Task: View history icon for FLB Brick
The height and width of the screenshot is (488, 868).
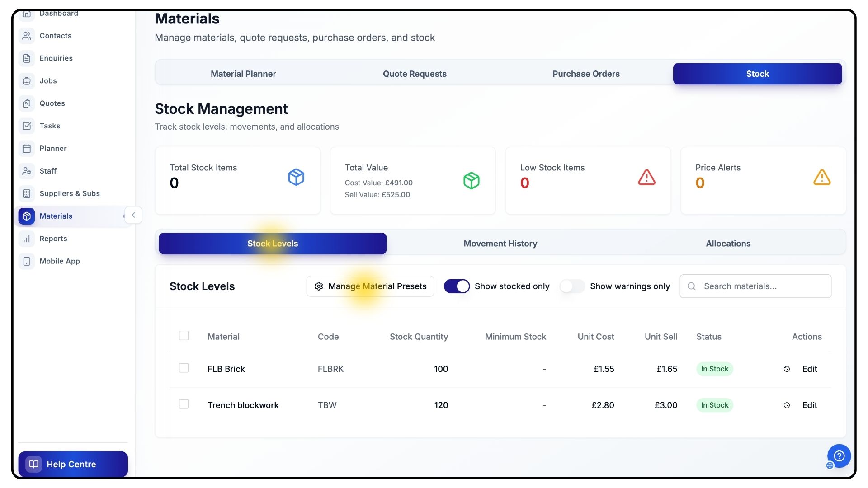Action: tap(787, 369)
